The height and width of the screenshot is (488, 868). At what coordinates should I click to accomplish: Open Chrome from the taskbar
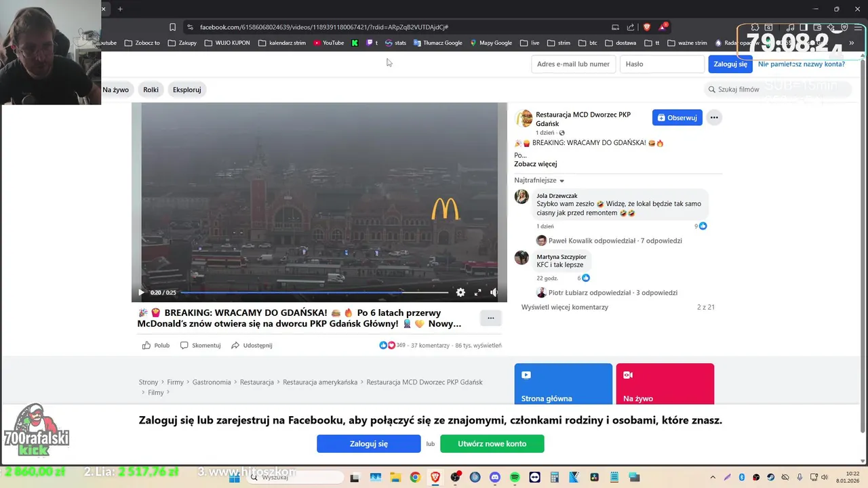[x=415, y=477]
